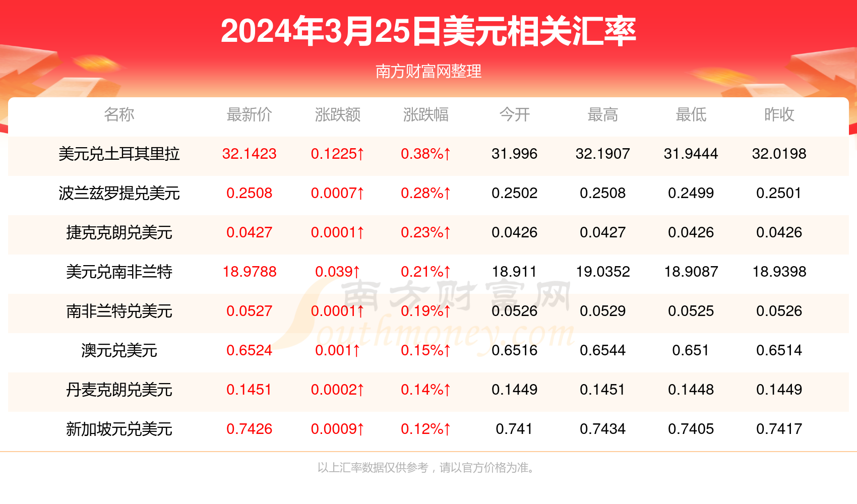
Task: Click the high value 19.0352
Action: (x=602, y=272)
